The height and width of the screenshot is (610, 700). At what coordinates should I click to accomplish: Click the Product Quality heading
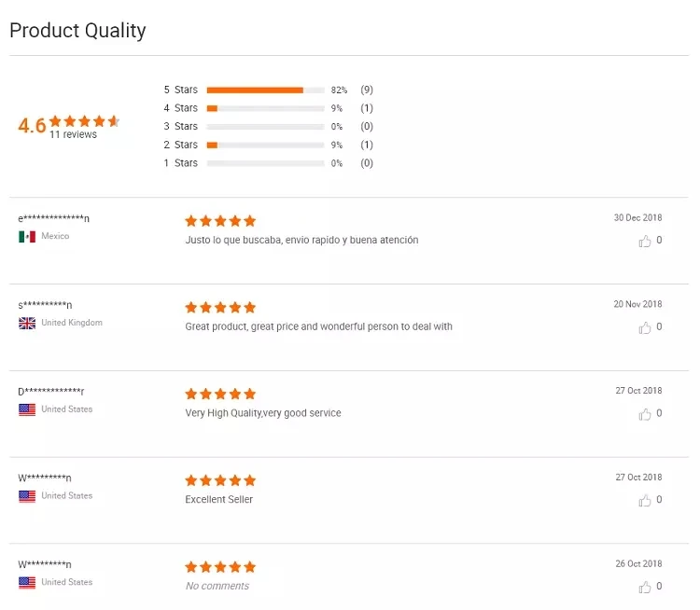pyautogui.click(x=77, y=30)
